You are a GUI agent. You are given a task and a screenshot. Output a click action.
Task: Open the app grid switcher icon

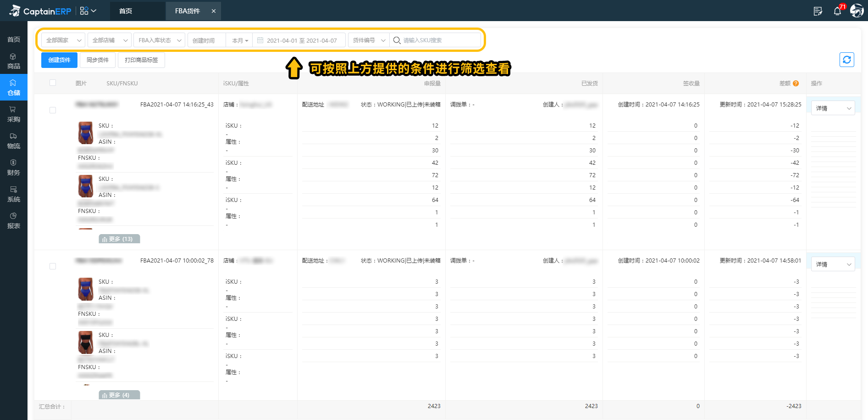(84, 11)
